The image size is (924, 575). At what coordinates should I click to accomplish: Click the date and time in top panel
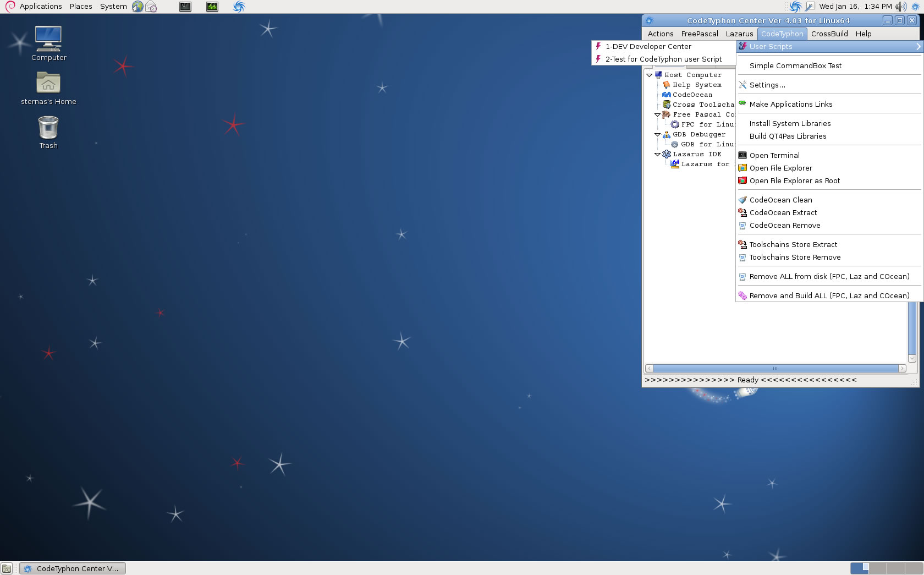(855, 7)
